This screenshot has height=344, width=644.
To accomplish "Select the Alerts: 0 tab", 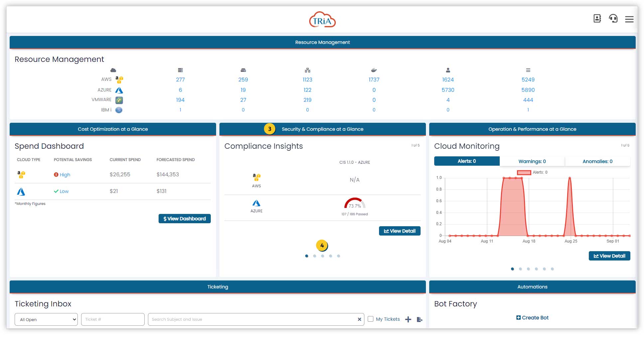I will click(467, 161).
